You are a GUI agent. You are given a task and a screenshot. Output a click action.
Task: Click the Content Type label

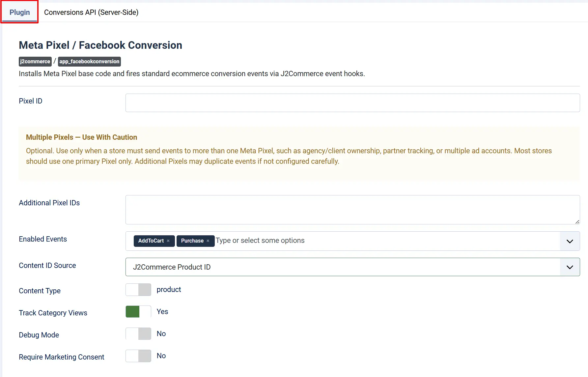click(x=40, y=291)
